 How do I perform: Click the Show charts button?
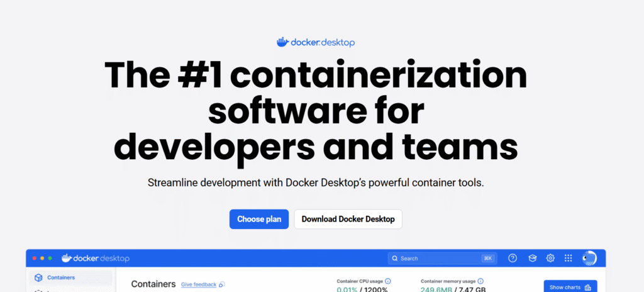click(x=570, y=287)
